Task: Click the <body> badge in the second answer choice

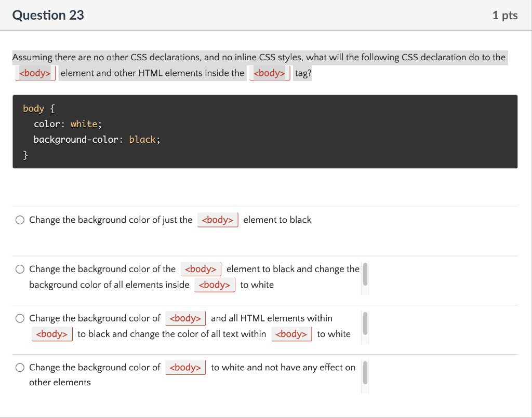Action: (201, 269)
